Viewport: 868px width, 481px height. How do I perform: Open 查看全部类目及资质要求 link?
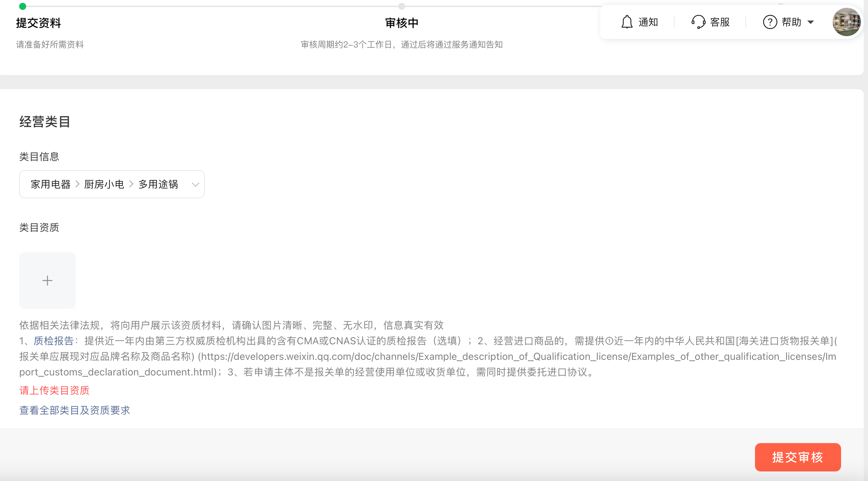[75, 410]
